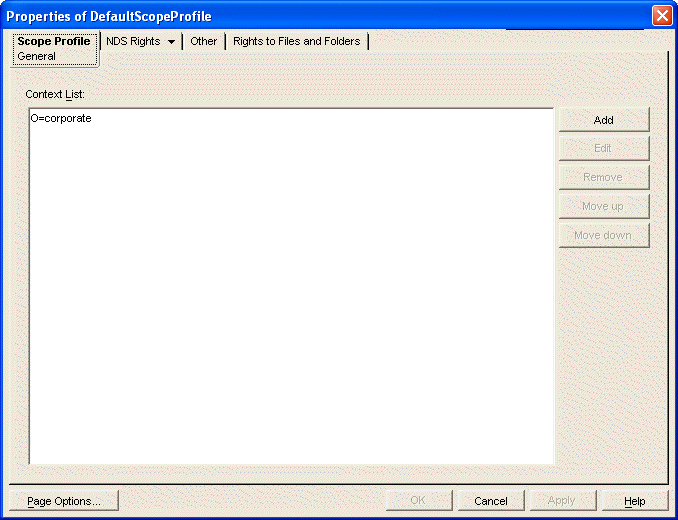This screenshot has height=520, width=678.
Task: Expand the NDS Rights dropdown arrow
Action: coord(172,42)
